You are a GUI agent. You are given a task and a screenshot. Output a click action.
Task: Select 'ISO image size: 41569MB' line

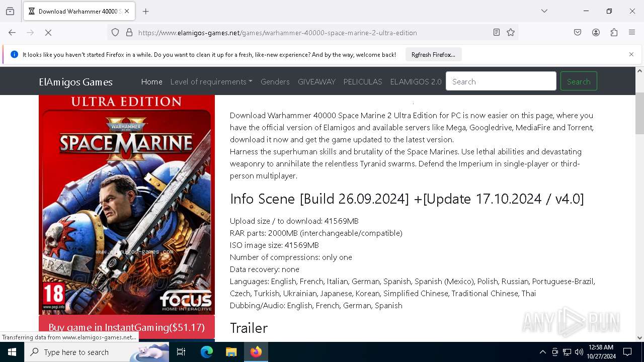(274, 245)
